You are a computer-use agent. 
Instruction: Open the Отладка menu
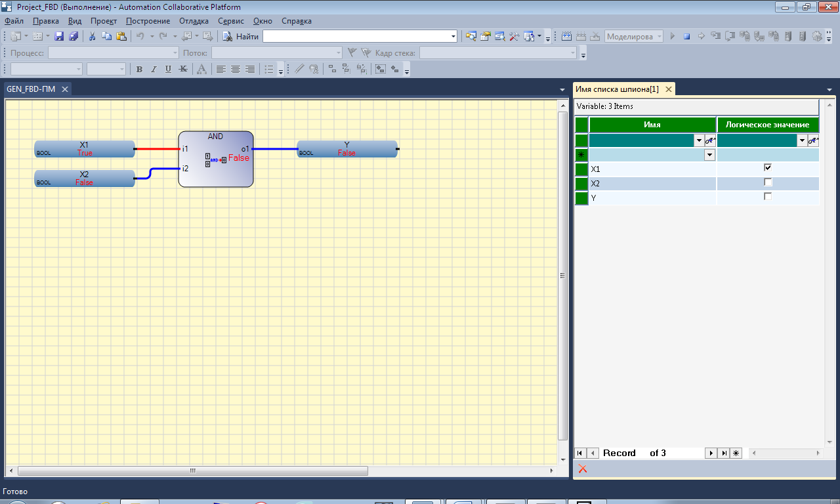tap(194, 21)
